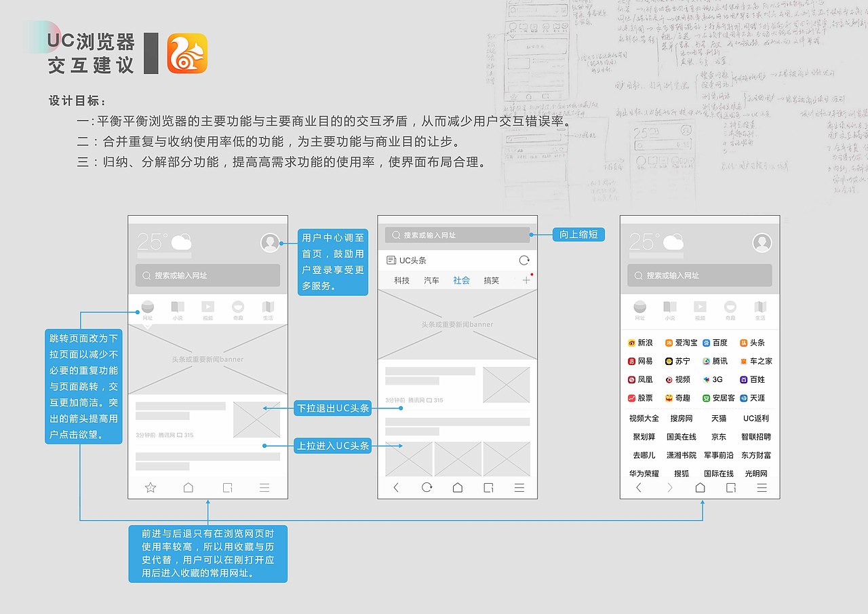Open the tabs window icon in left phone bottom bar
The image size is (868, 614).
click(227, 487)
